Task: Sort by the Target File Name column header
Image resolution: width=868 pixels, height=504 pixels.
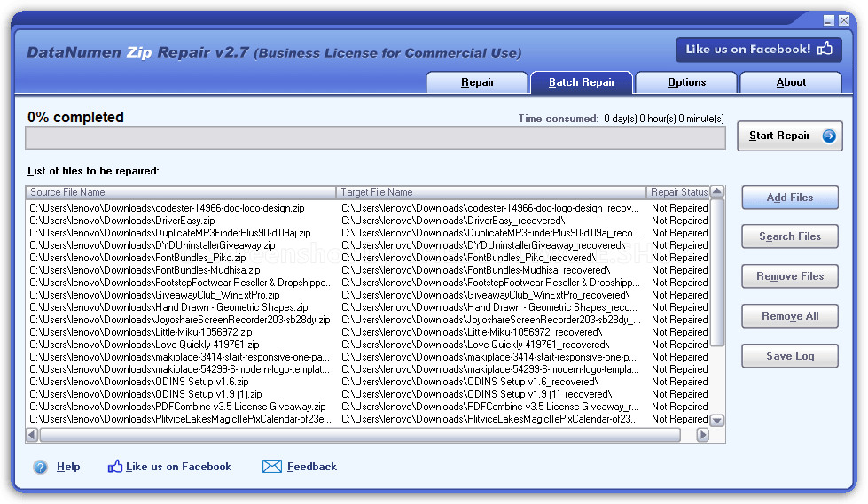Action: pos(491,192)
